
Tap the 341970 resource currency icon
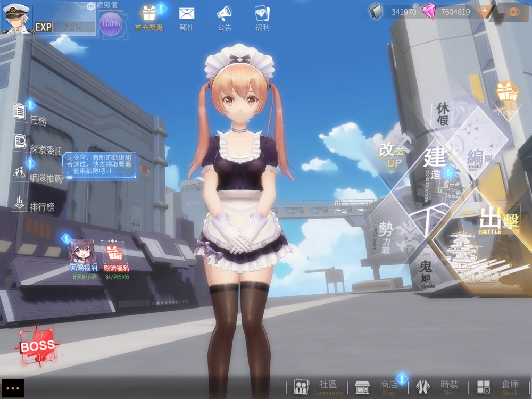click(x=376, y=12)
